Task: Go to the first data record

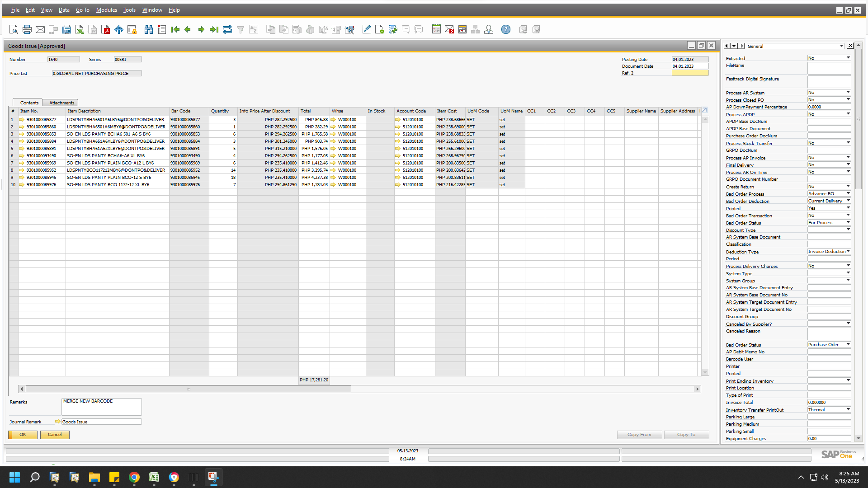Action: [x=175, y=30]
